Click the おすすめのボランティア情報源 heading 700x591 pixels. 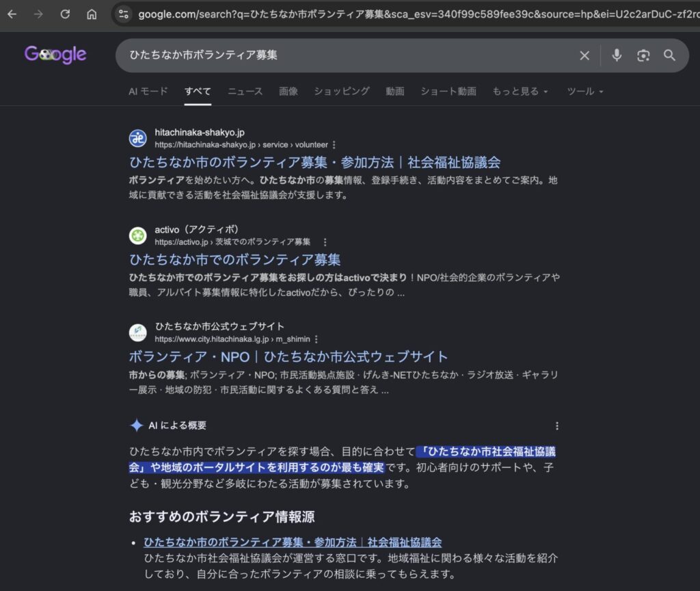click(222, 517)
